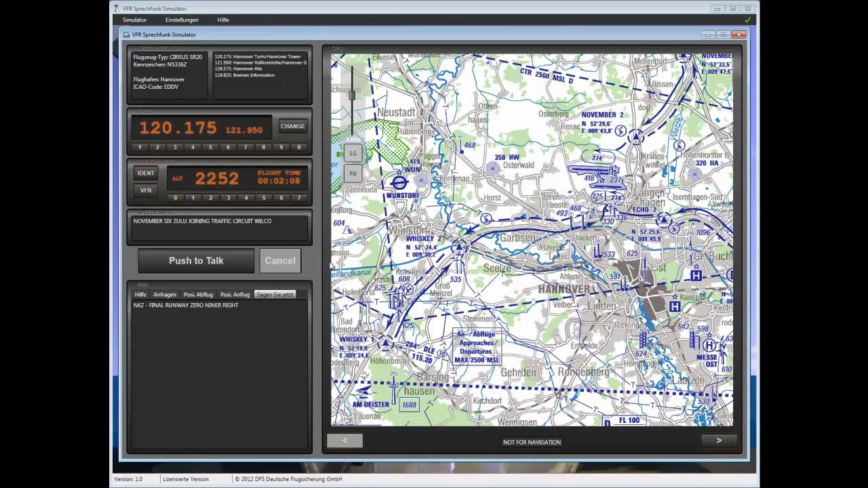Viewport: 868px width, 488px height.
Task: Click the flight time 00:02:08 readout
Action: 279,182
